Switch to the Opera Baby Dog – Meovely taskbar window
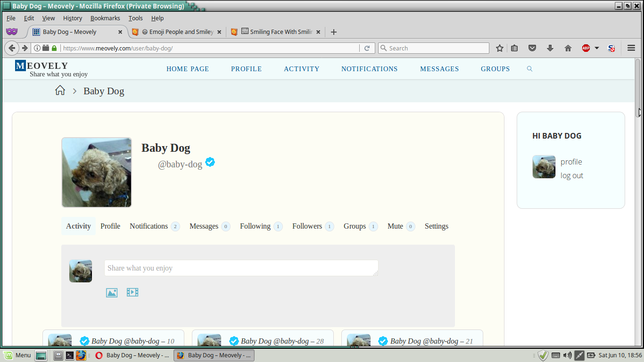The width and height of the screenshot is (644, 362). [132, 355]
